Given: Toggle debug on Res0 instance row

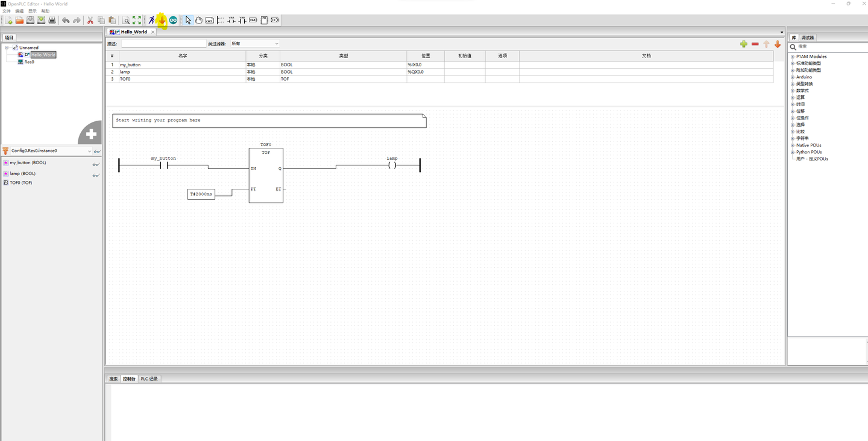Looking at the screenshot, I should [x=97, y=151].
